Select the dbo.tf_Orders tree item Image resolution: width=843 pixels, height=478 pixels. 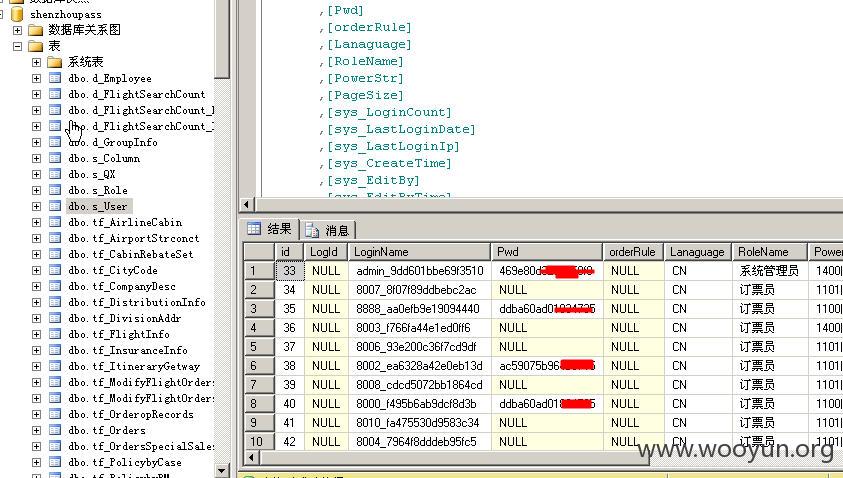click(x=107, y=431)
